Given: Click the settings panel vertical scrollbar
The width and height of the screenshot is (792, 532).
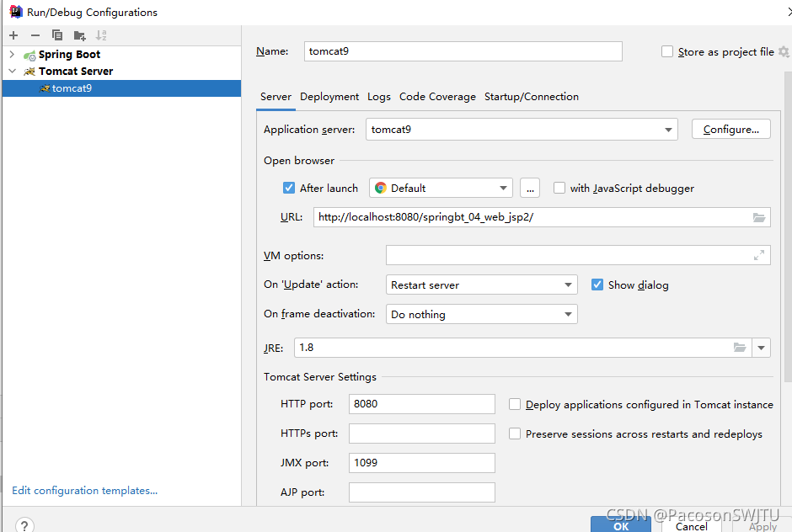Looking at the screenshot, I should 788,227.
